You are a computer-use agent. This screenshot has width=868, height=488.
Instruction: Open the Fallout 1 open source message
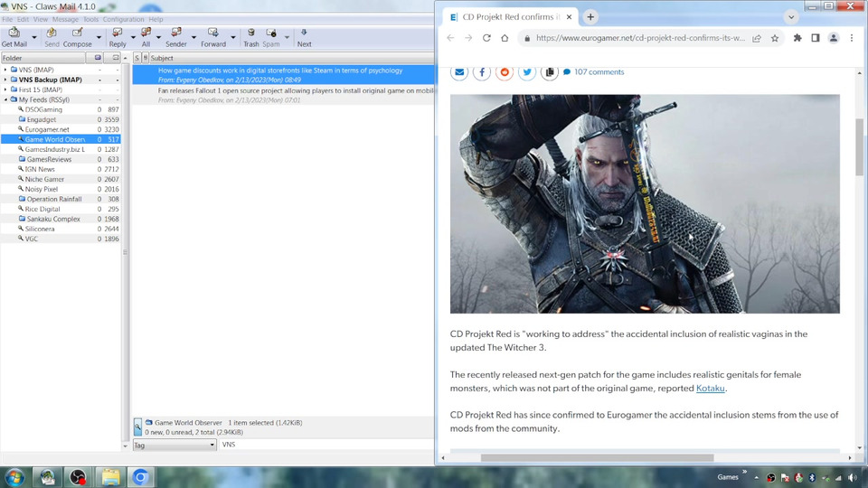[283, 95]
